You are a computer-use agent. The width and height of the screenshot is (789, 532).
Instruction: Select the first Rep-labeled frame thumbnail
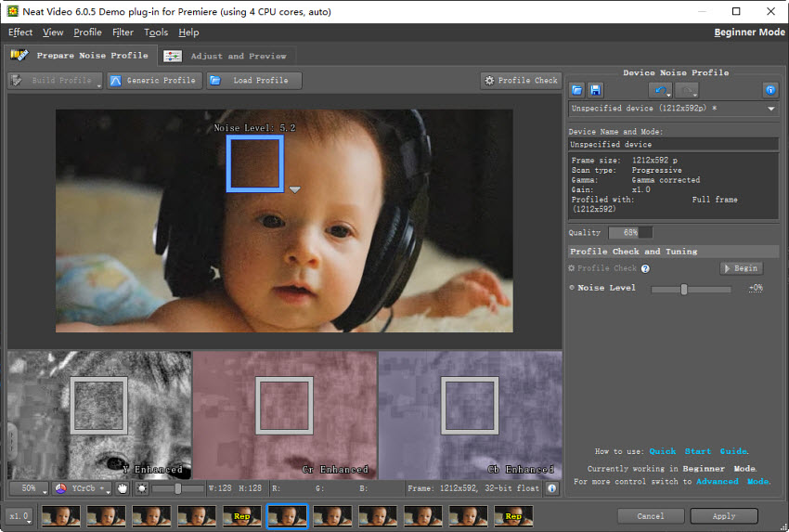(x=242, y=516)
